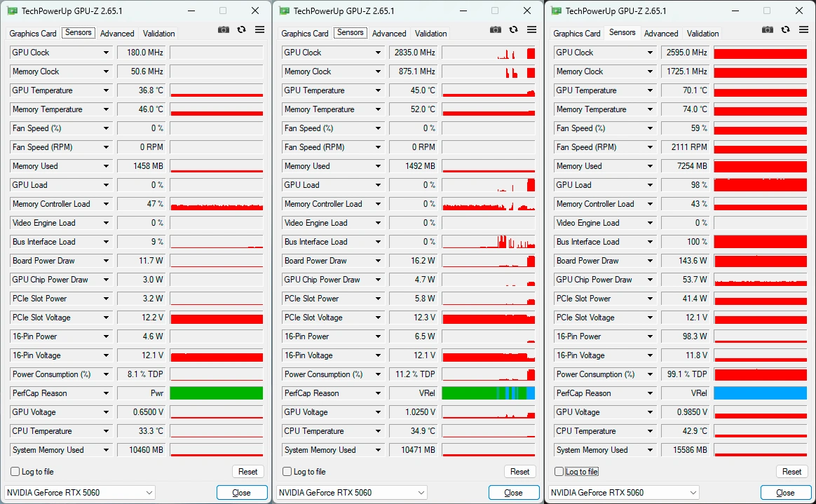Open the GPU Clock sensor dropdown in the left window

click(106, 53)
